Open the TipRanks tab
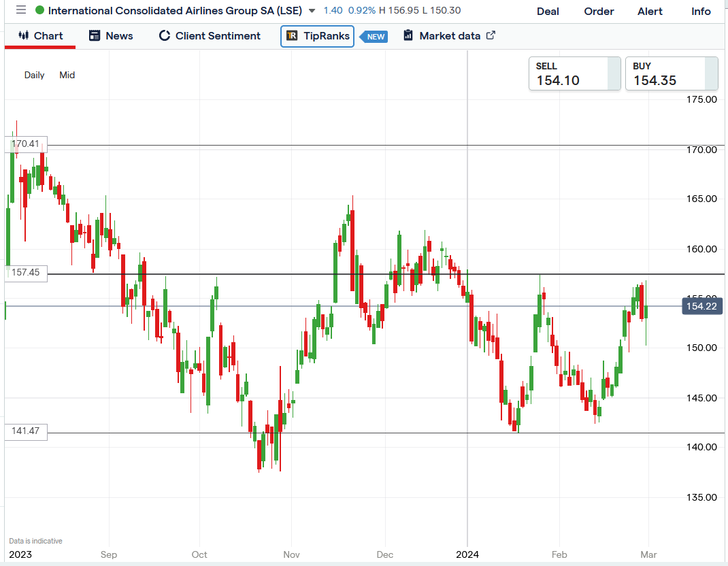Screen dimensions: 728x566 317,36
